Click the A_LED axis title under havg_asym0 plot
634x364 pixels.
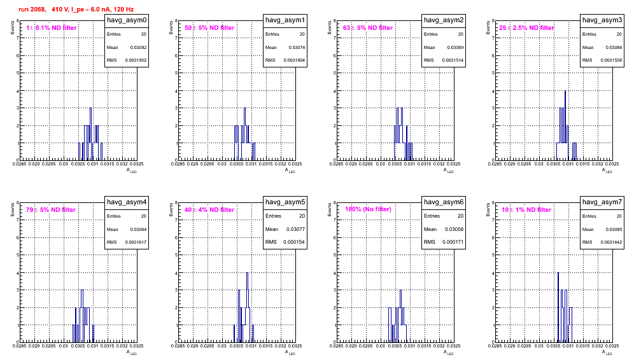(x=132, y=171)
